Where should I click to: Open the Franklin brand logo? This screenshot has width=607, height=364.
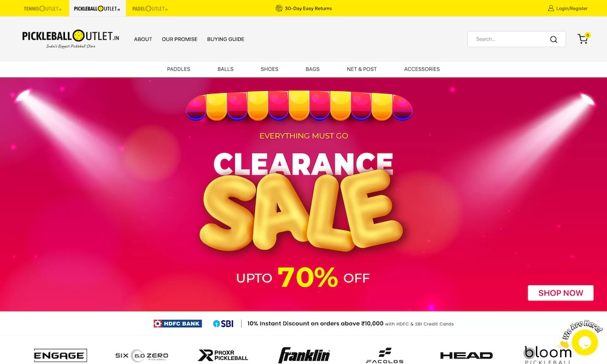(304, 355)
